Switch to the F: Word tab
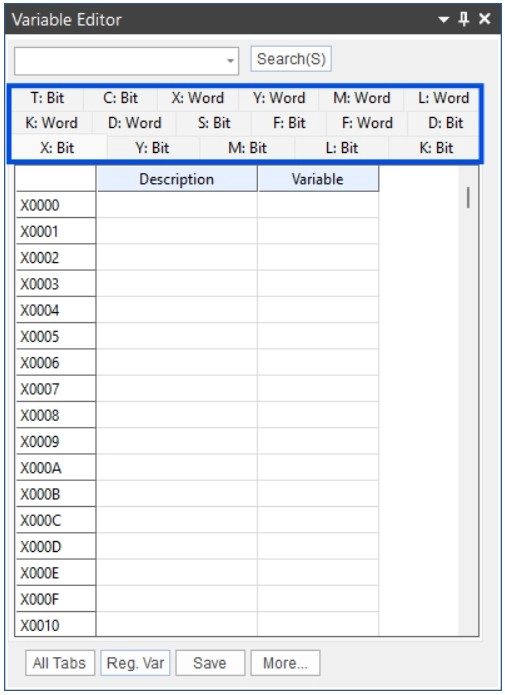Image resolution: width=505 pixels, height=695 pixels. [367, 123]
